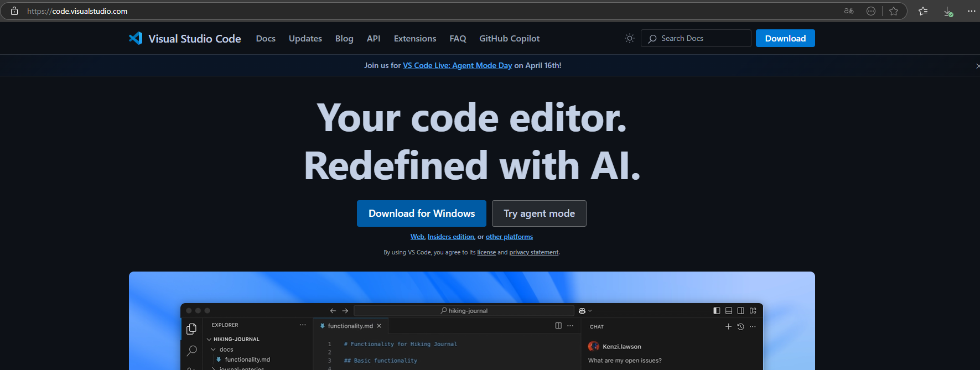Click the Search magnifier in activity bar
The height and width of the screenshot is (370, 980).
(191, 351)
